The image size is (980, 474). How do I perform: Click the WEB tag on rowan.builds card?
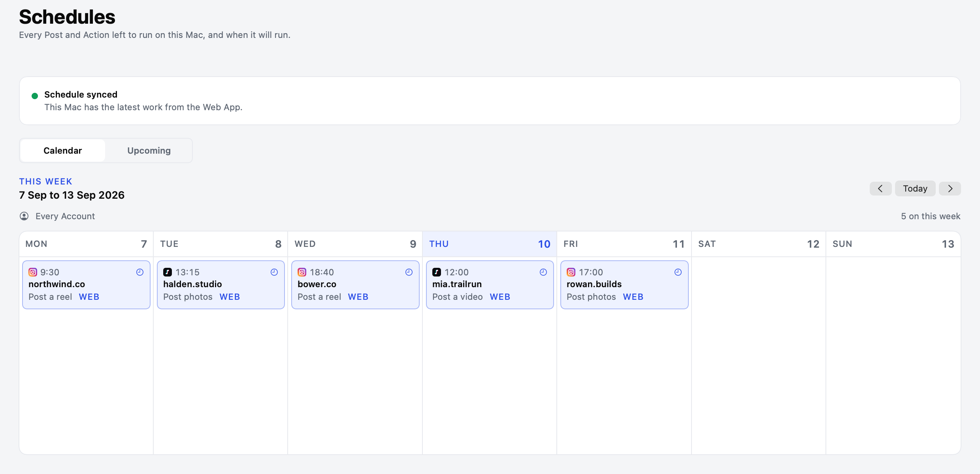(633, 297)
